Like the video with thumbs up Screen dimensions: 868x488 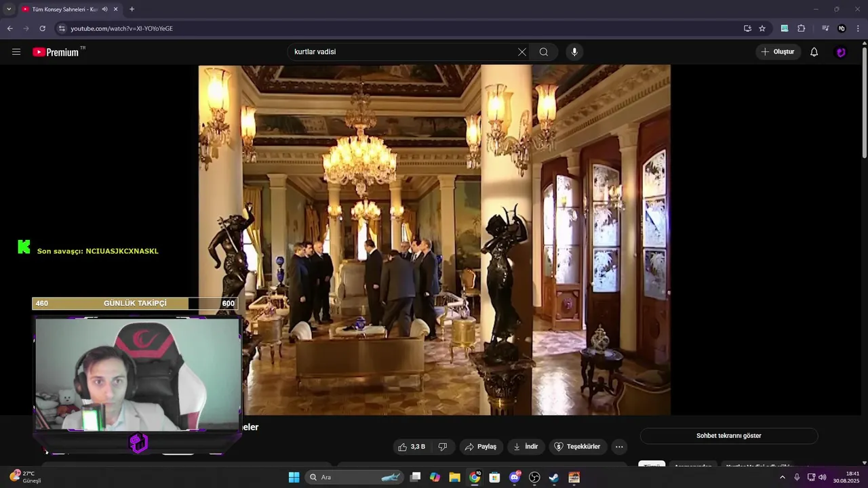click(403, 447)
